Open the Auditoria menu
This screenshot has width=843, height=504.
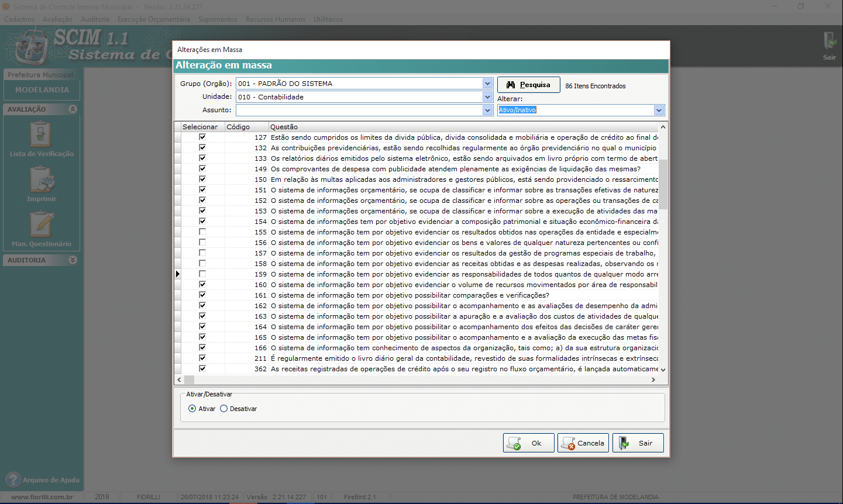(95, 19)
